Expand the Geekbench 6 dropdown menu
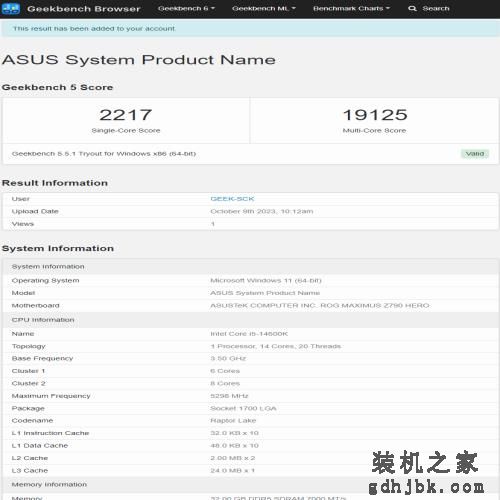 click(186, 8)
